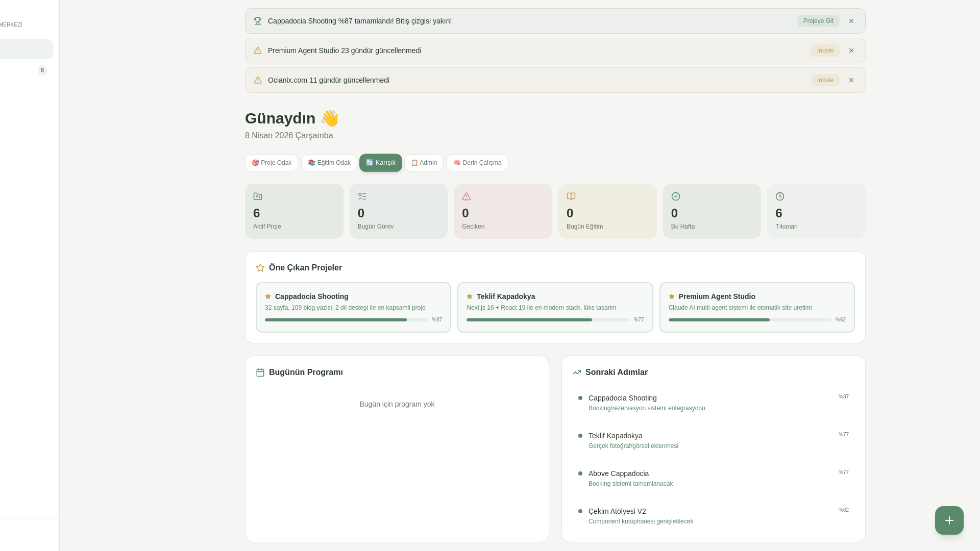Image resolution: width=980 pixels, height=551 pixels.
Task: Open Above Cappadocia next step
Action: point(714,478)
